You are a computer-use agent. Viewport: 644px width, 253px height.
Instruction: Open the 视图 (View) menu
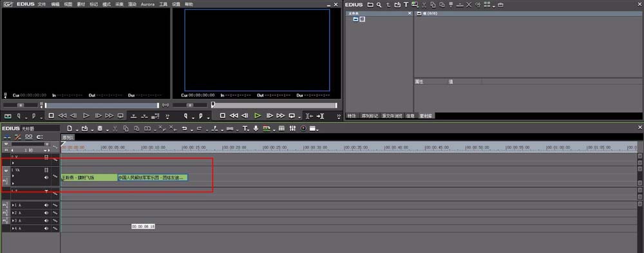tap(68, 4)
